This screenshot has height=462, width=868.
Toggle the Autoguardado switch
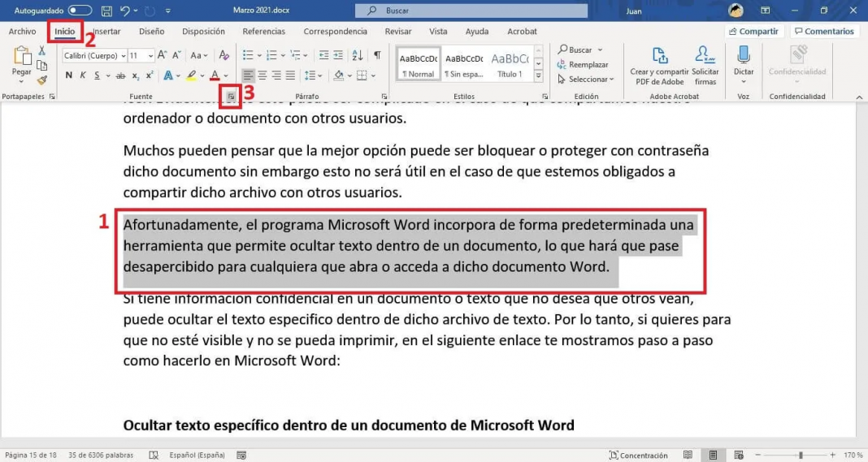[x=80, y=11]
